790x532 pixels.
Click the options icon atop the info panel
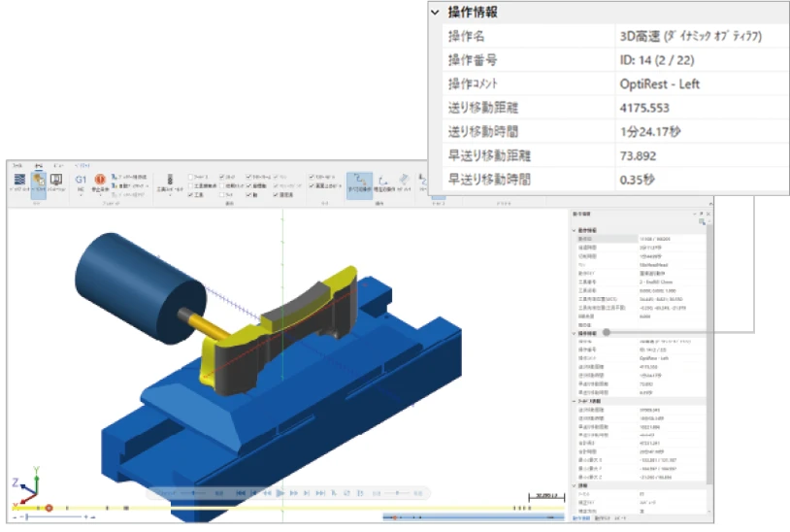point(702,222)
